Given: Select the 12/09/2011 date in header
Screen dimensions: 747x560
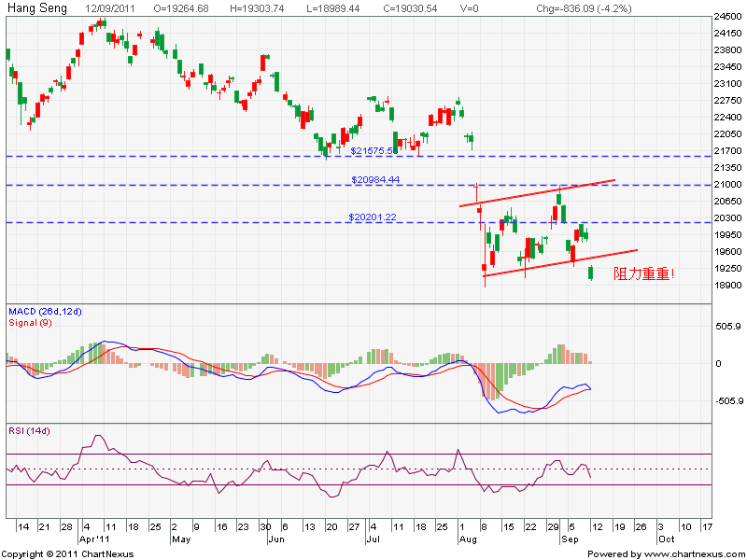Looking at the screenshot, I should click(109, 7).
